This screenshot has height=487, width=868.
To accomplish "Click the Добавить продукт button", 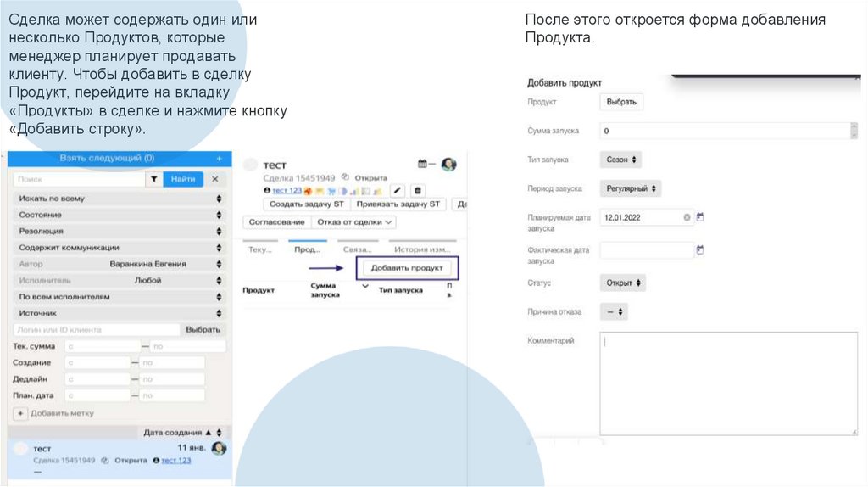I will point(407,268).
